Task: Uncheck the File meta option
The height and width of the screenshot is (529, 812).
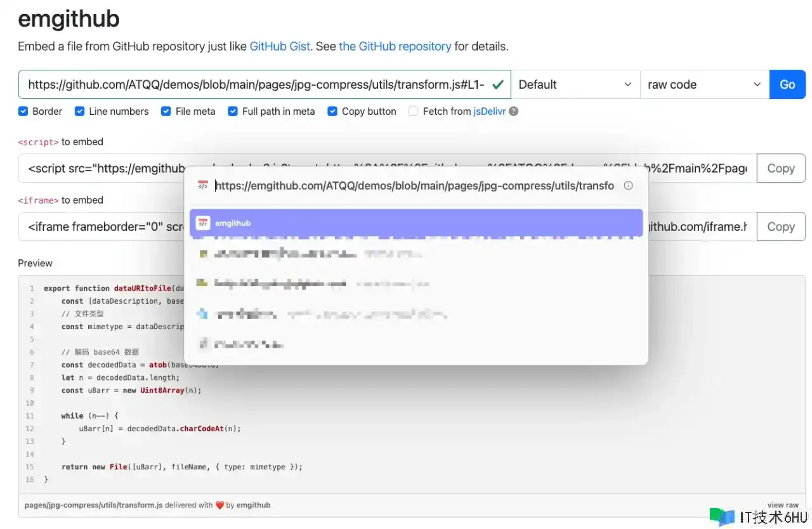Action: tap(166, 111)
